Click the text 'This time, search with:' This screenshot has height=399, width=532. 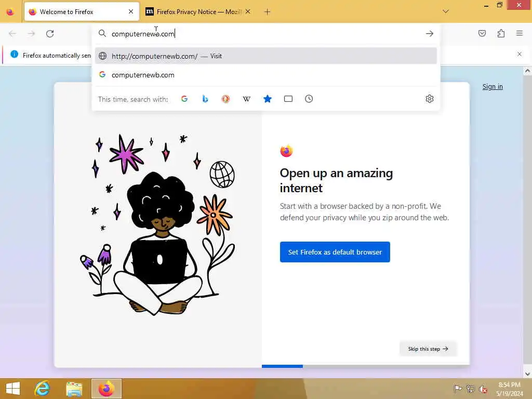tap(133, 99)
